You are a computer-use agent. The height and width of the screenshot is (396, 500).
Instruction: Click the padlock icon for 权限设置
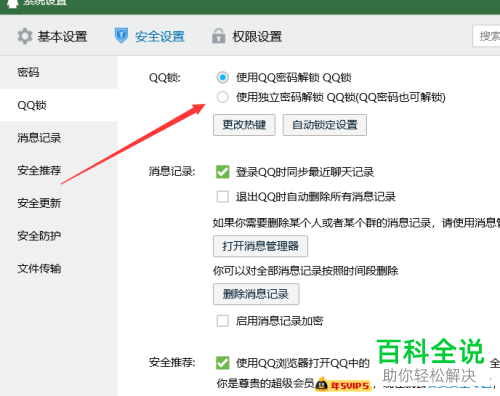click(219, 36)
